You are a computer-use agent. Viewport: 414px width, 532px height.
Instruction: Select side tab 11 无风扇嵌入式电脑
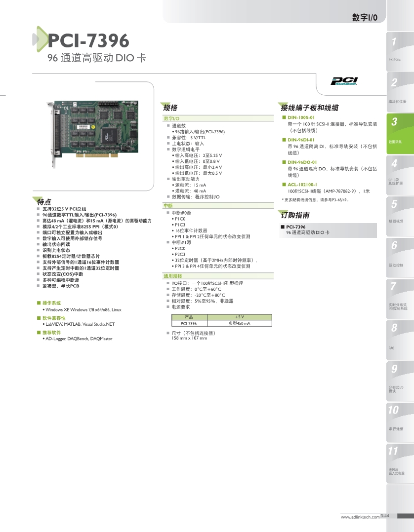tap(400, 464)
